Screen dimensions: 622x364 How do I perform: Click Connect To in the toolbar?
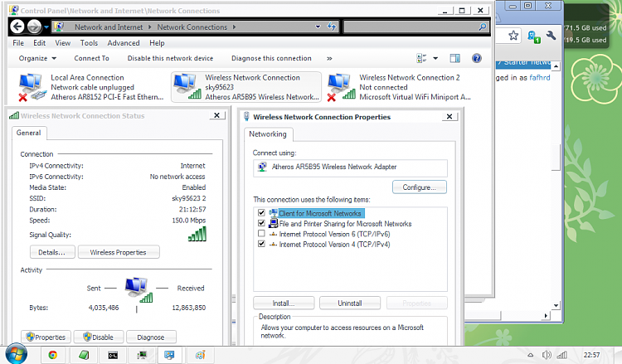pyautogui.click(x=91, y=58)
